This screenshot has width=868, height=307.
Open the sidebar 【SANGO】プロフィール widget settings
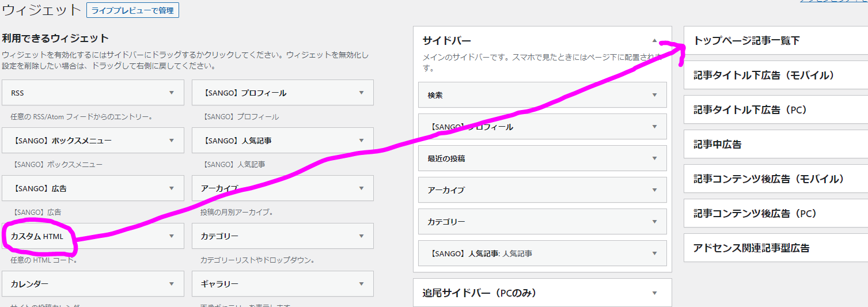point(543,127)
